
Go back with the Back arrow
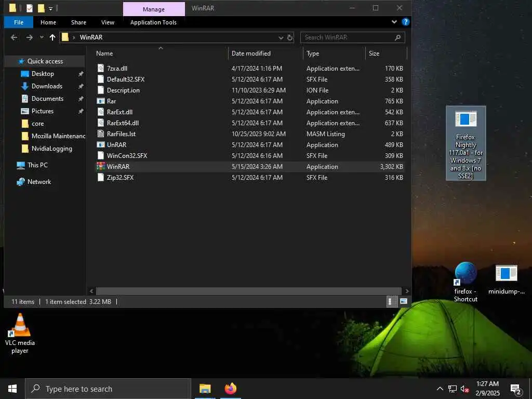(x=14, y=37)
